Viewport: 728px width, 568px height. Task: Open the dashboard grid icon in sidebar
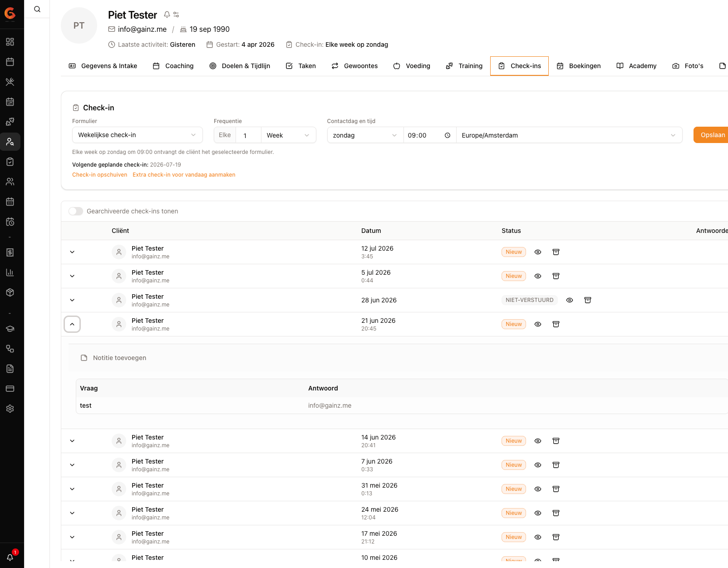pyautogui.click(x=10, y=42)
